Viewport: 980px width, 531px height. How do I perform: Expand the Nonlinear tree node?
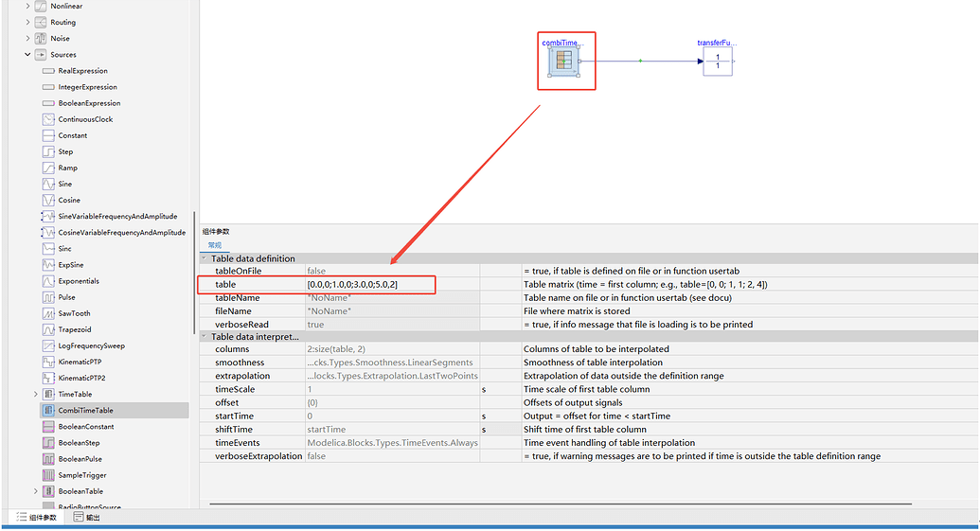(27, 7)
